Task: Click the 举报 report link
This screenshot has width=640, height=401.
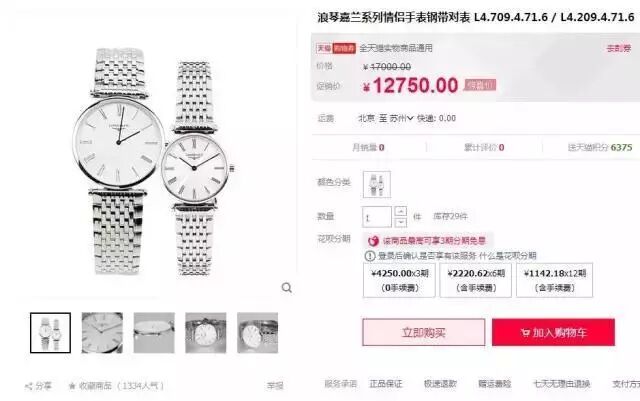Action: pos(275,385)
